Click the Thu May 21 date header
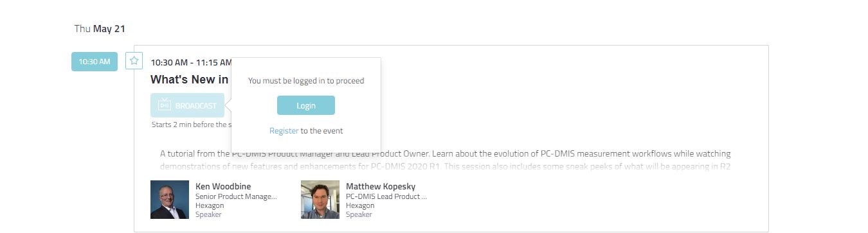 (100, 29)
